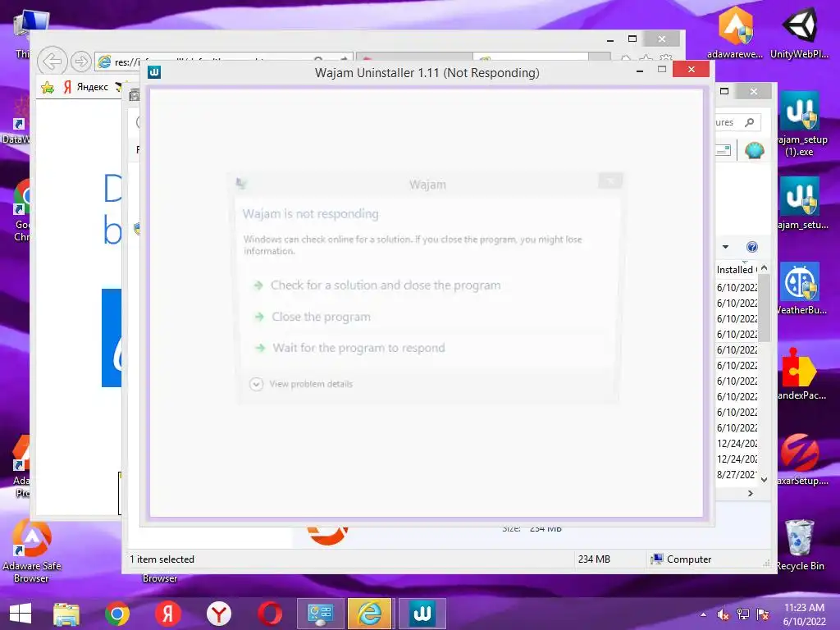Click the vertical scrollbar down arrow in programs list

click(x=765, y=480)
